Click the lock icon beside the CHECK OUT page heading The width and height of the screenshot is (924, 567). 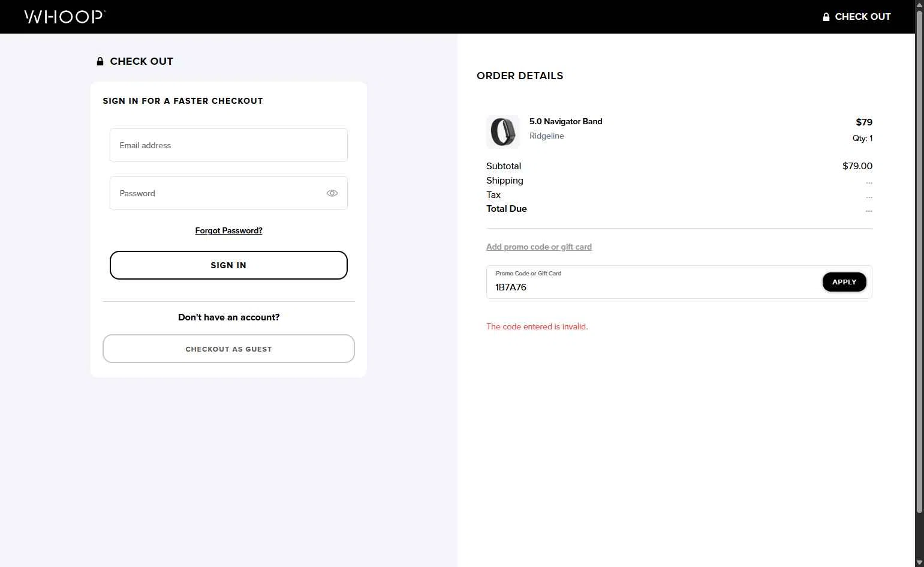[x=100, y=61]
